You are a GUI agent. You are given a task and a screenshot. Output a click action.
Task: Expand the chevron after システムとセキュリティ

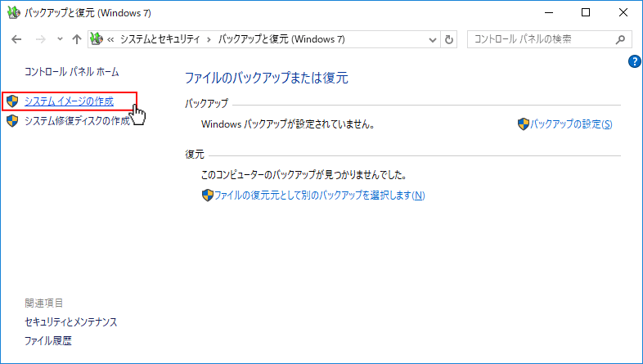[x=209, y=39]
